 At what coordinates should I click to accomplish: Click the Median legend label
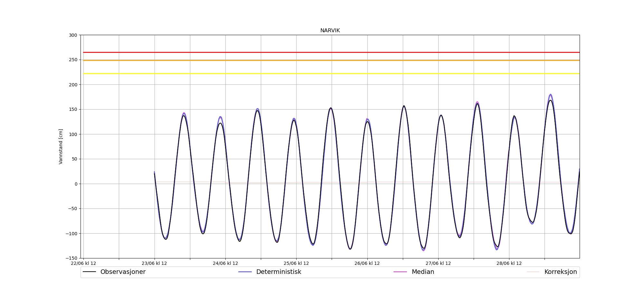pos(423,272)
